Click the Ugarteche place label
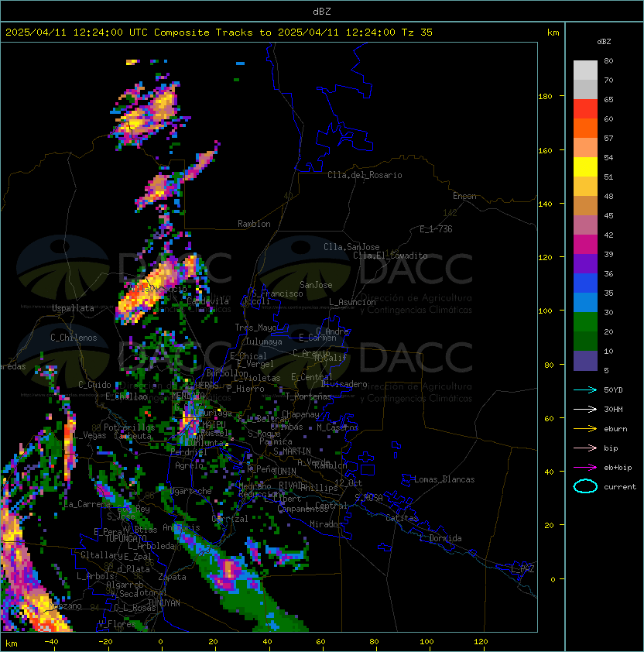Image resolution: width=644 pixels, height=652 pixels. (191, 491)
